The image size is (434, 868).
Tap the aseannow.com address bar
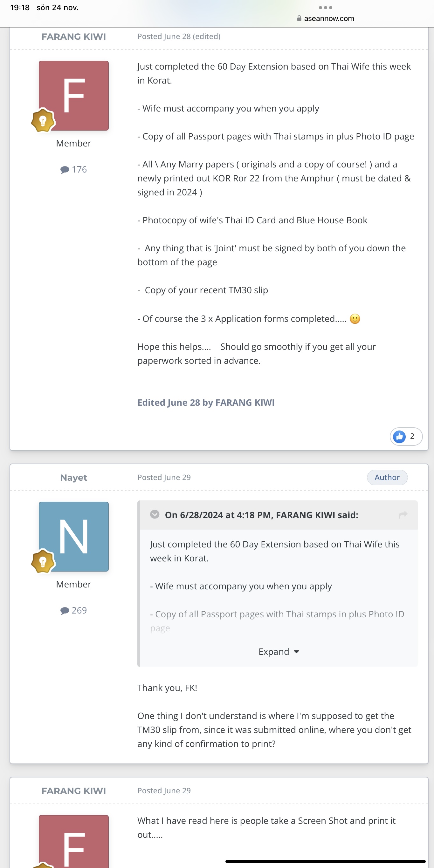329,18
